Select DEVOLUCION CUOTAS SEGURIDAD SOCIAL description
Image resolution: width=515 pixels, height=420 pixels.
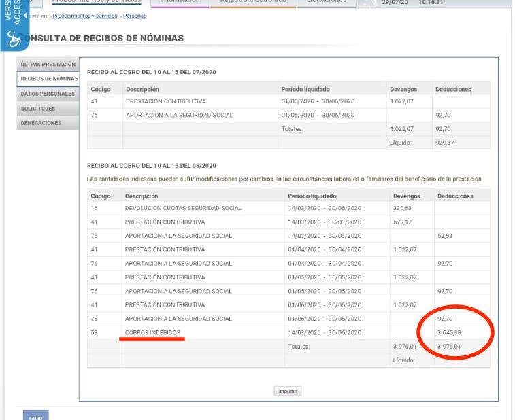point(183,208)
